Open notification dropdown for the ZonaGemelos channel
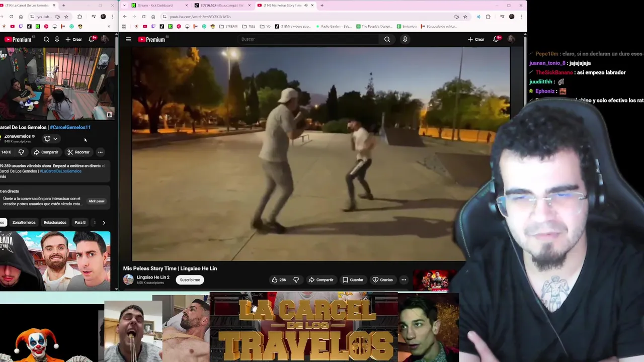This screenshot has width=644, height=362. 55,139
